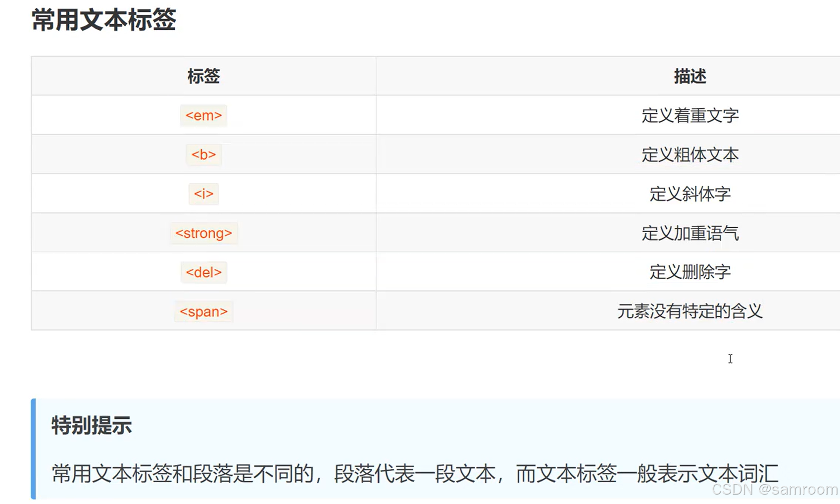840x504 pixels.
Task: Click the 标签 column header
Action: (203, 76)
